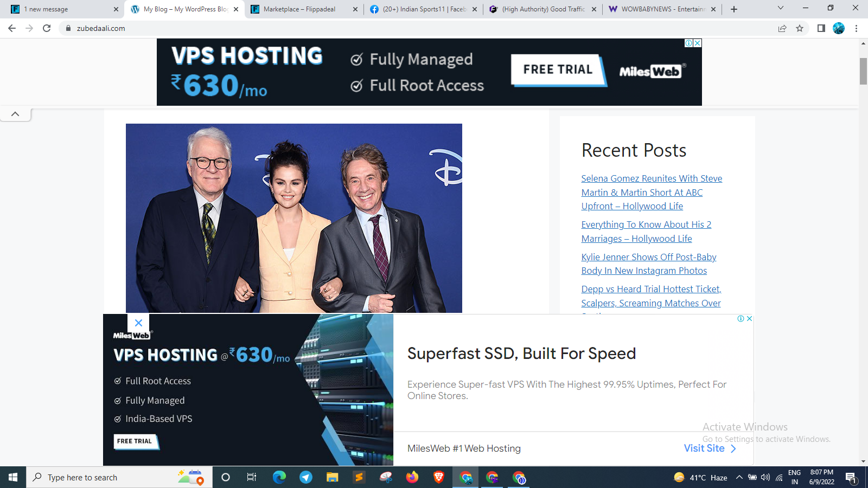
Task: Launch Microsoft Edge from the taskbar
Action: click(279, 477)
